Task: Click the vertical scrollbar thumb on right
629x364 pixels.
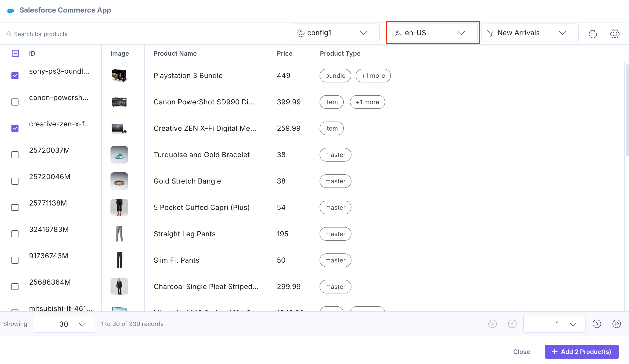Action: point(627,110)
